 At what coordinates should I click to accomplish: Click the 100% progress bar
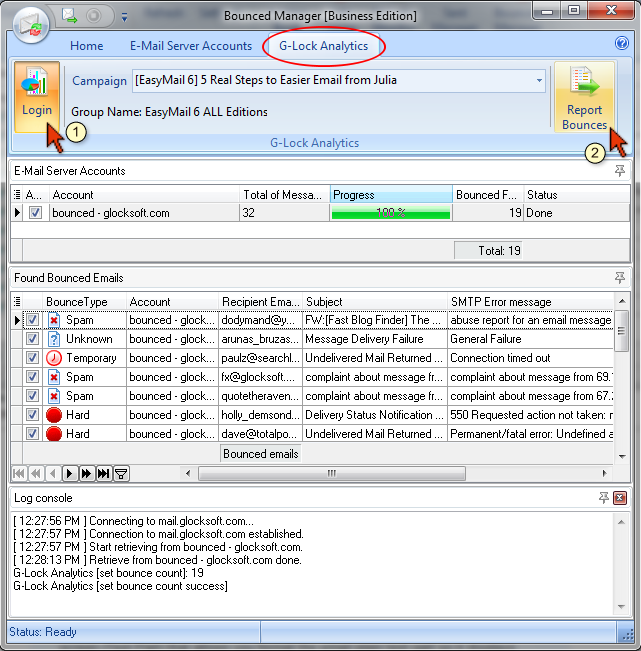click(391, 213)
